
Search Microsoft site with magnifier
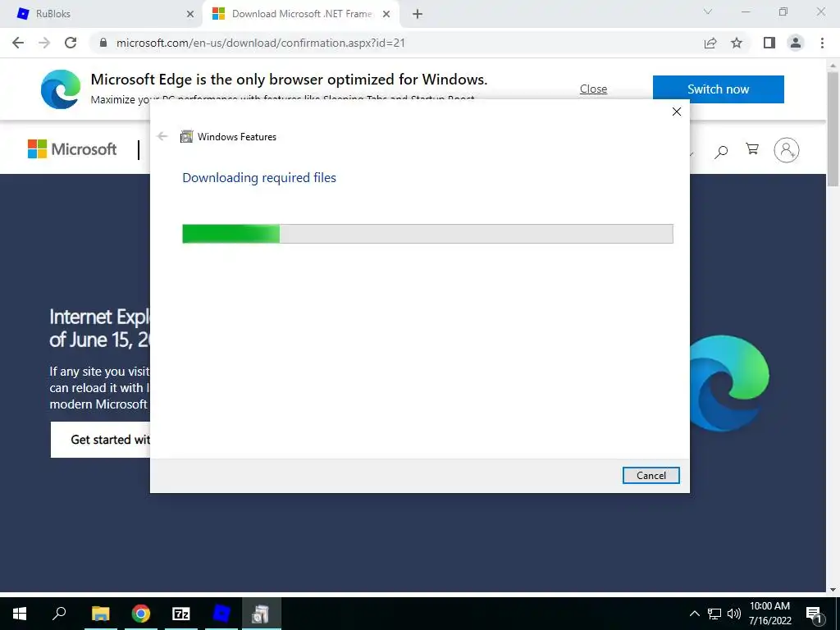(x=721, y=151)
